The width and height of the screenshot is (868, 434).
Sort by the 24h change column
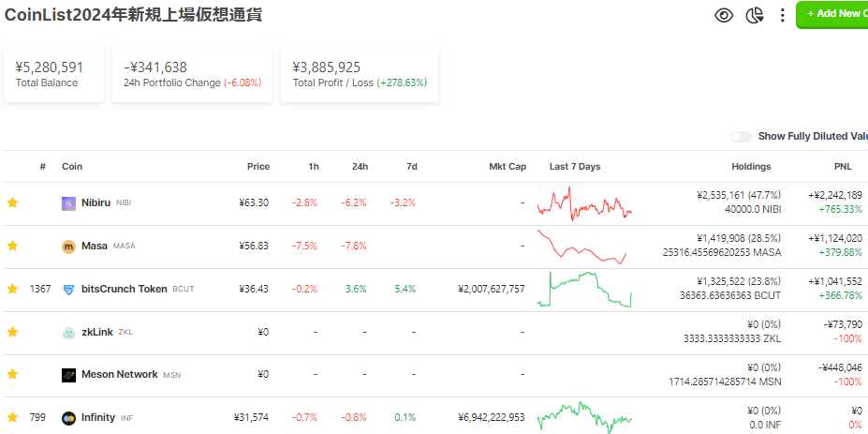click(360, 166)
